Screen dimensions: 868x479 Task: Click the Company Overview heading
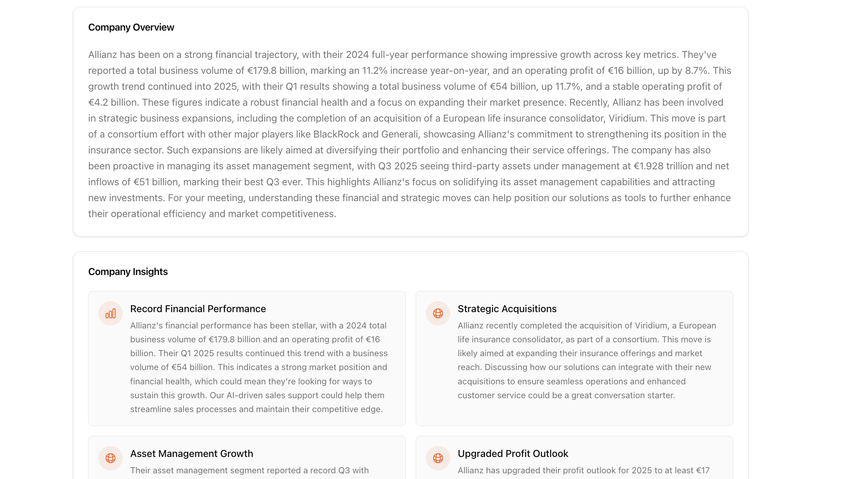point(131,27)
